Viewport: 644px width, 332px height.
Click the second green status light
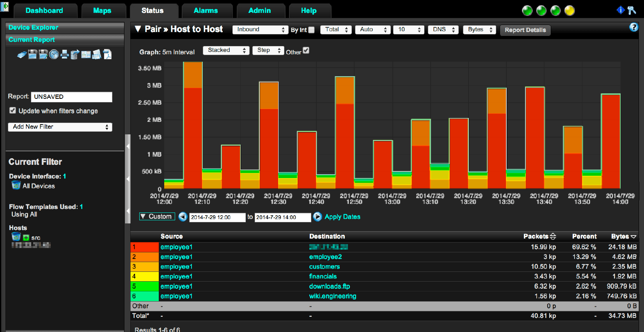point(541,11)
